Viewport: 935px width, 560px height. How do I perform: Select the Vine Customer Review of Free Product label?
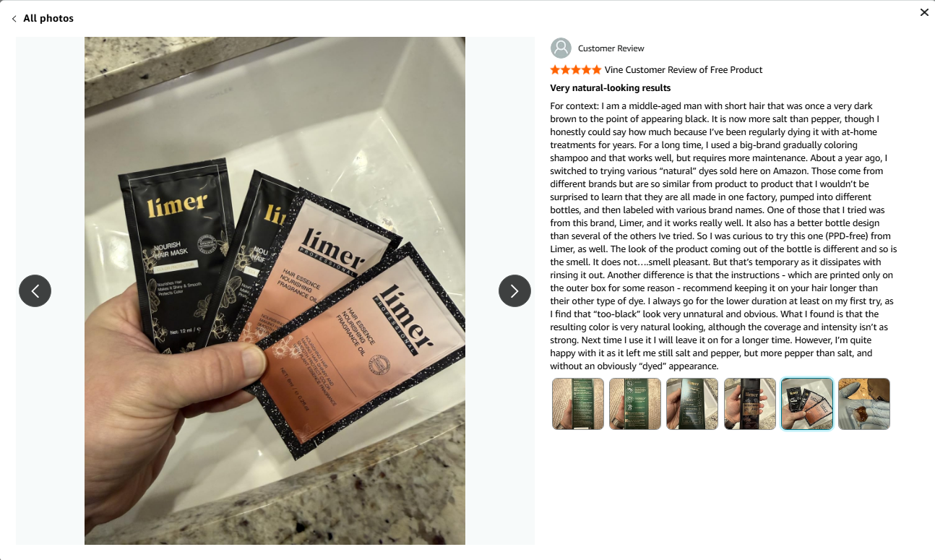coord(684,70)
